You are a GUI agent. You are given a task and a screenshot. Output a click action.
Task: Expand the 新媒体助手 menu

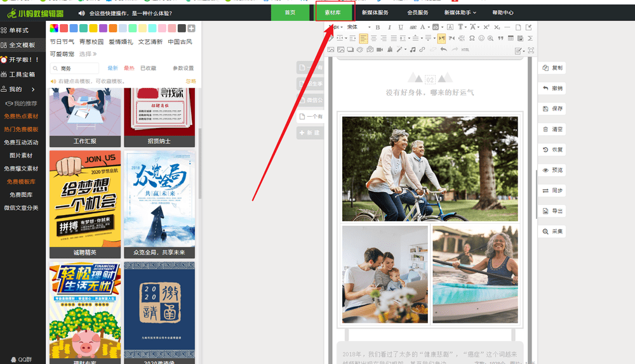click(460, 13)
